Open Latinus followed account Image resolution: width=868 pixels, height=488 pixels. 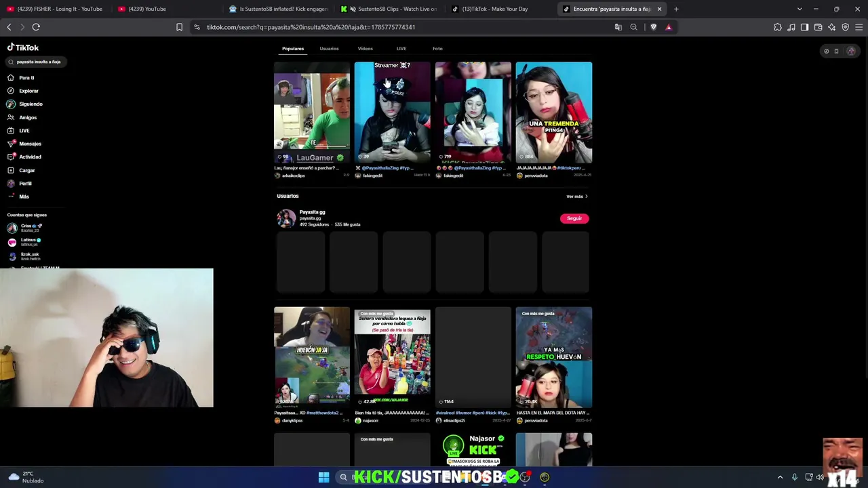[x=24, y=241]
